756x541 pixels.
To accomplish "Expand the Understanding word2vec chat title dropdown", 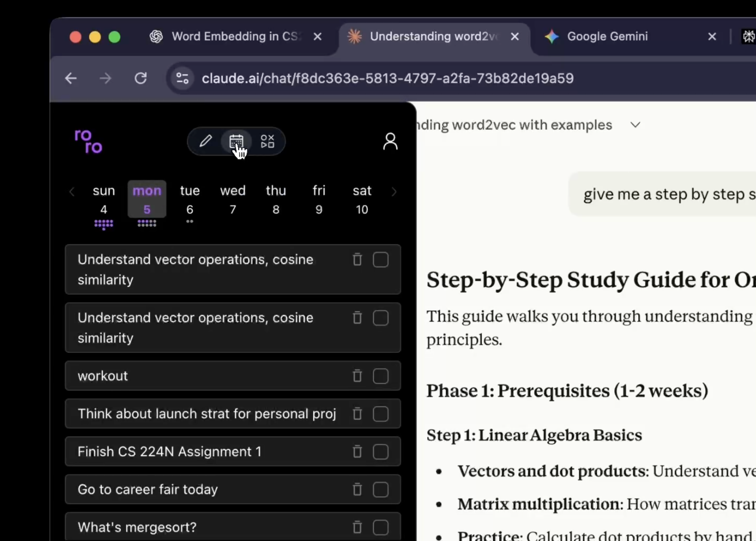I will tap(635, 125).
